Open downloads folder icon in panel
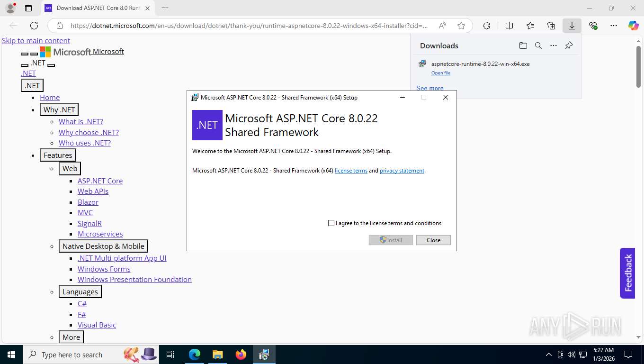 523,45
